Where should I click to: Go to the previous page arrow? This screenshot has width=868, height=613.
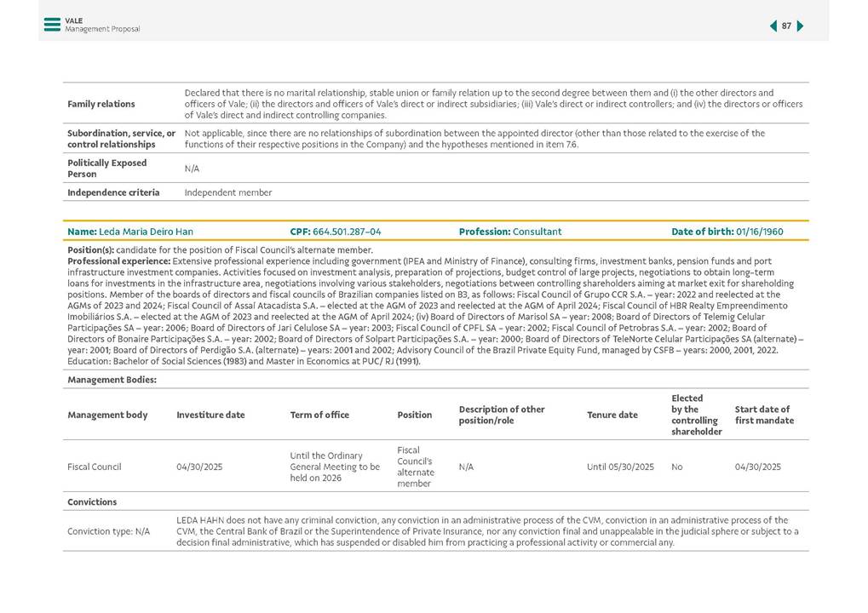pos(773,26)
